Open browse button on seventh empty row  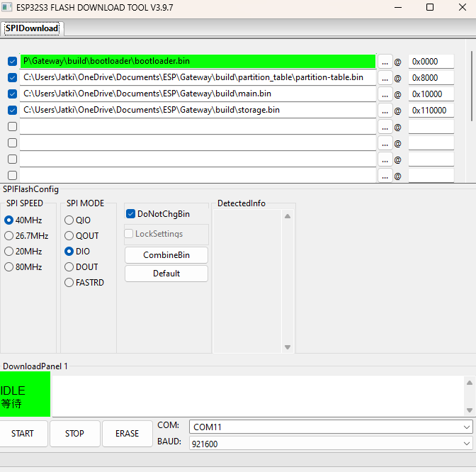pyautogui.click(x=385, y=159)
